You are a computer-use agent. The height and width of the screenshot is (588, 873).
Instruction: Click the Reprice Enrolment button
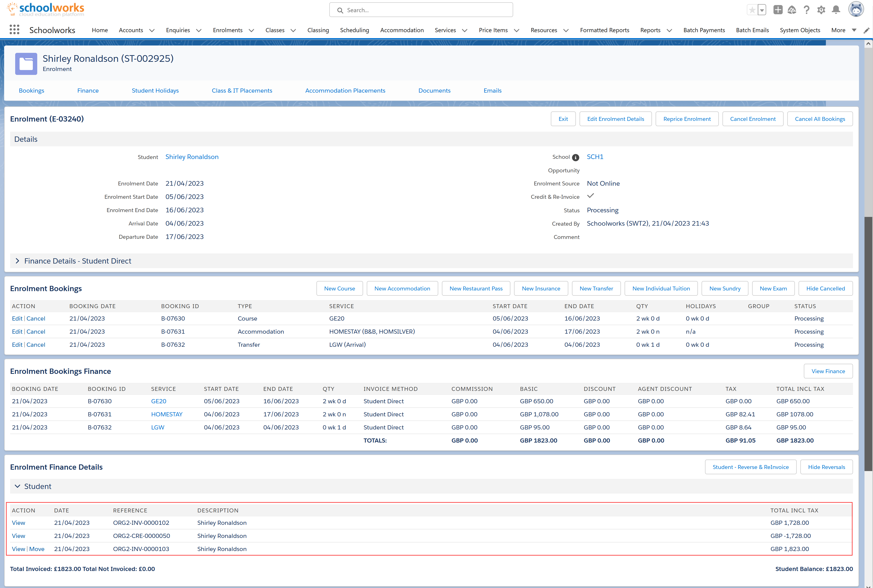pos(687,119)
